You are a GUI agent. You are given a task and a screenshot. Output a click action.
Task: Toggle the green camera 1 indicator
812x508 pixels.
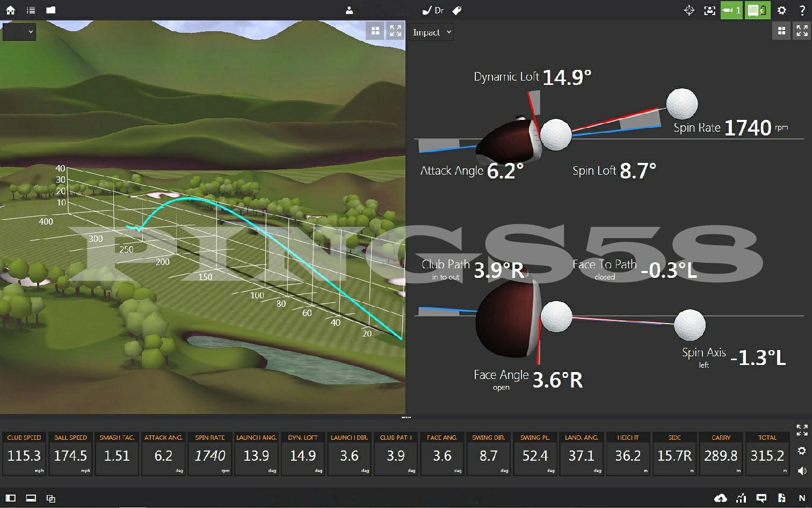pos(731,10)
